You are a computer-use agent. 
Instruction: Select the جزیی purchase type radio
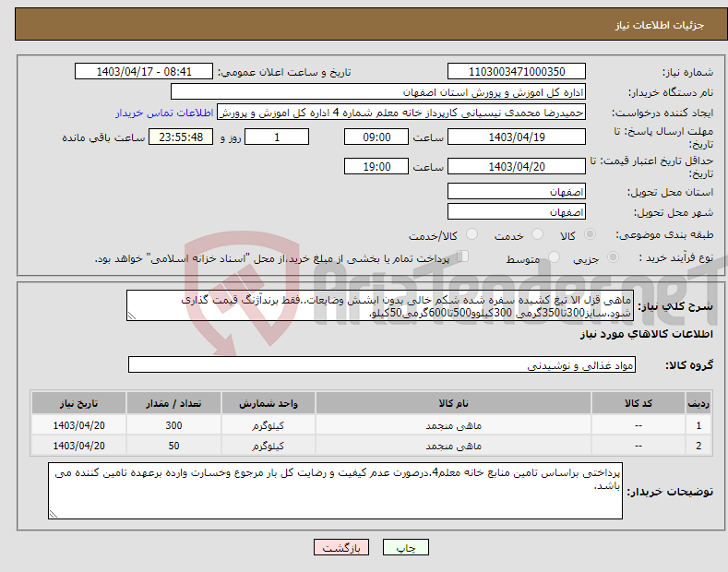(613, 257)
